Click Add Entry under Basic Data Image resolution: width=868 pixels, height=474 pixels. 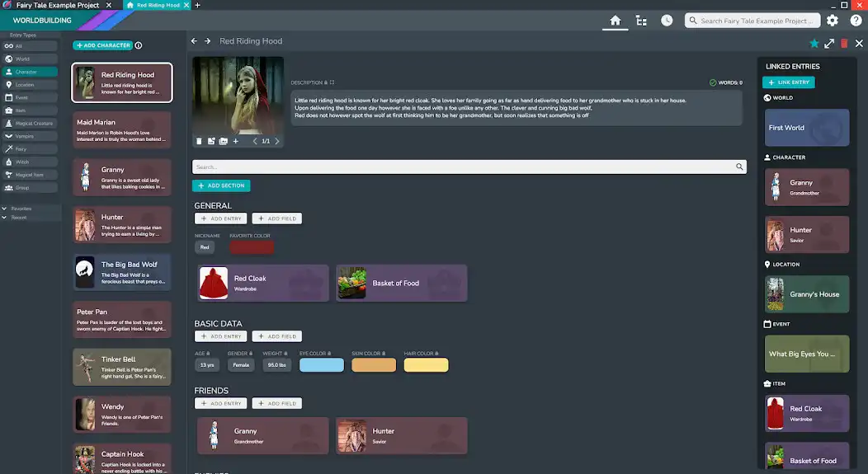pyautogui.click(x=220, y=336)
